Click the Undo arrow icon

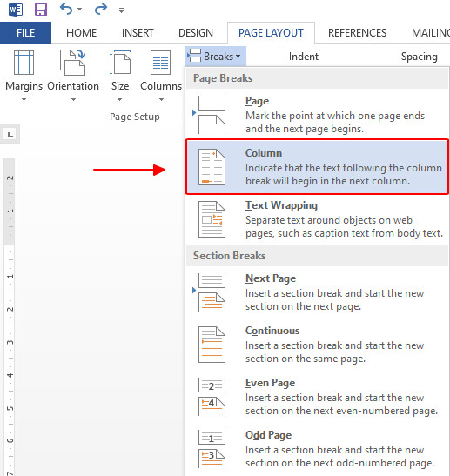66,9
